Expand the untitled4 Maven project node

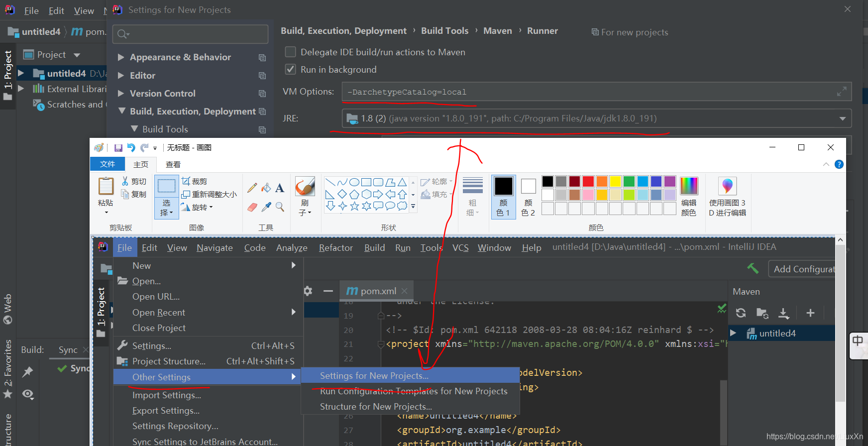(733, 333)
